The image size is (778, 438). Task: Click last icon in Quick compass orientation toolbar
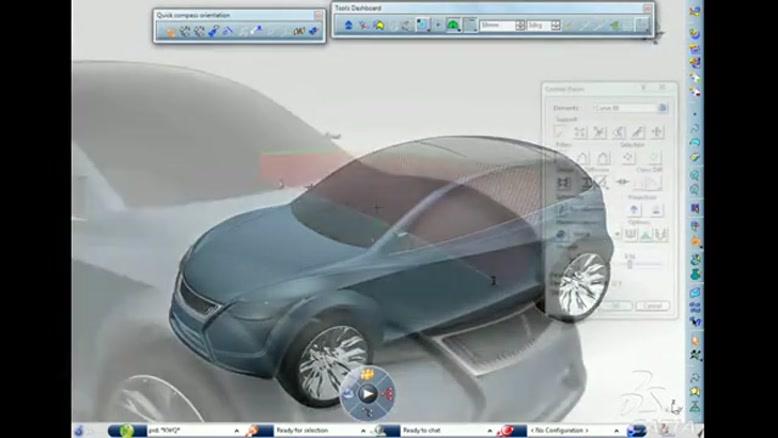point(313,32)
